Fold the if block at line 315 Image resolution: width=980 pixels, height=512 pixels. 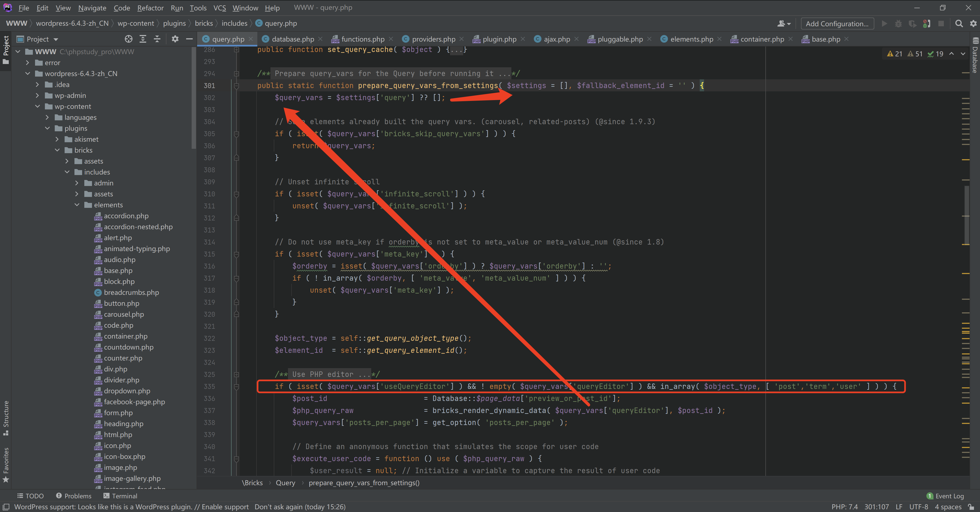[236, 254]
